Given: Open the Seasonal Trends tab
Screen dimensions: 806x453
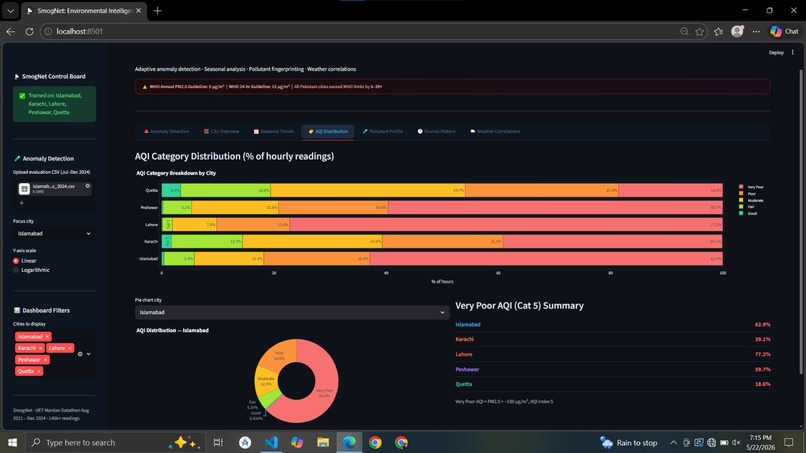Looking at the screenshot, I should pyautogui.click(x=274, y=131).
